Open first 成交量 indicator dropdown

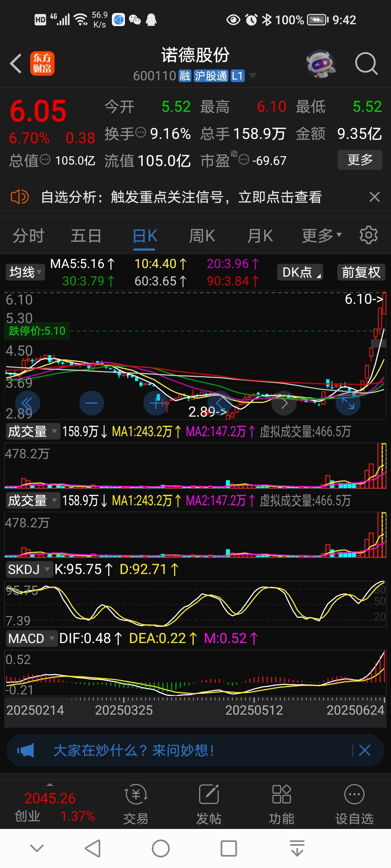pos(33,431)
